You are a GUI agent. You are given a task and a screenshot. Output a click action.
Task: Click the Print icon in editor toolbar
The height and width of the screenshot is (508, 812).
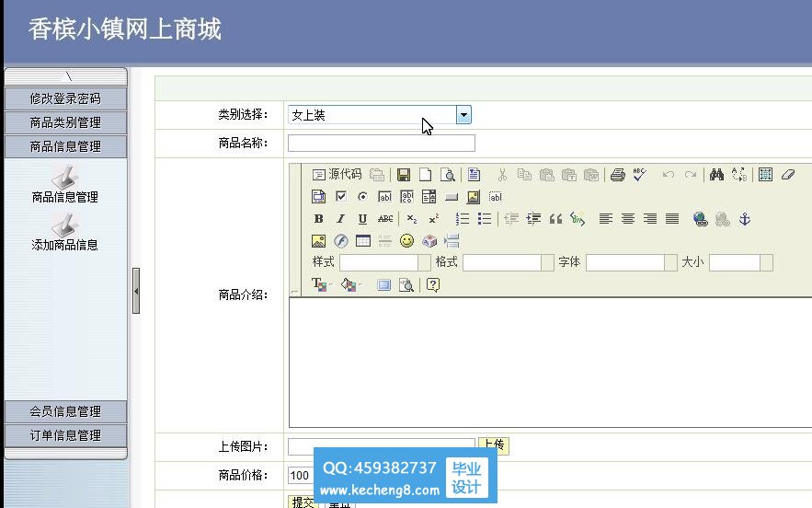[617, 175]
